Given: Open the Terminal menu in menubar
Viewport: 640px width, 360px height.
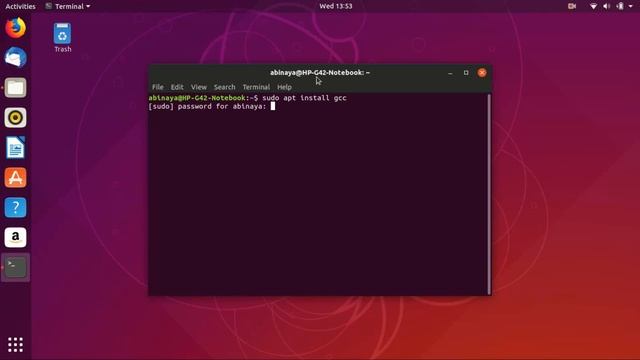Looking at the screenshot, I should pos(256,87).
